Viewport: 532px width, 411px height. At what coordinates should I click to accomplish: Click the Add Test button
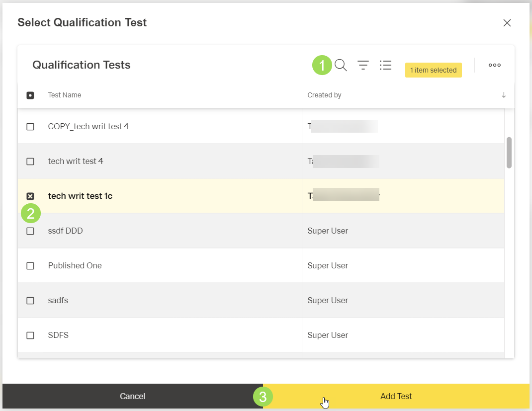[396, 396]
